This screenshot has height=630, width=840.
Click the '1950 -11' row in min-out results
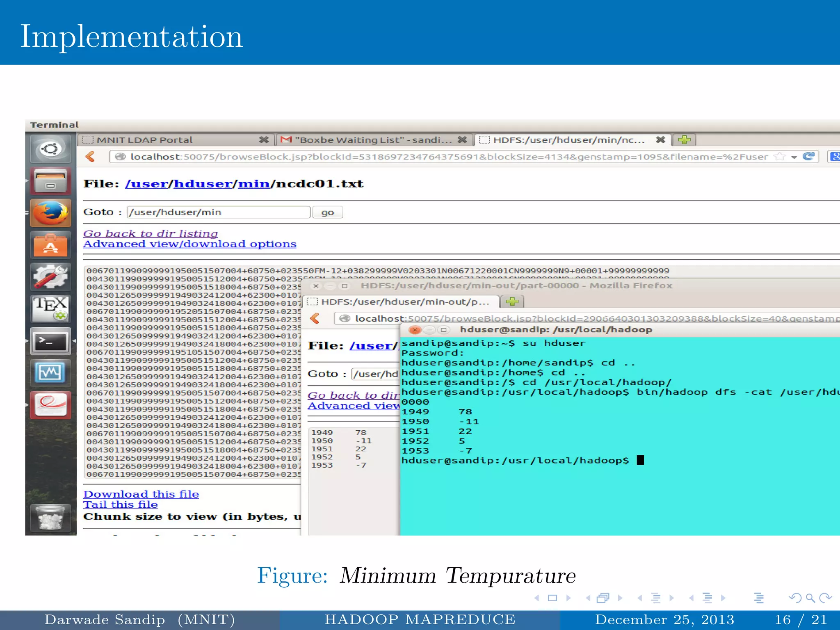pos(341,441)
